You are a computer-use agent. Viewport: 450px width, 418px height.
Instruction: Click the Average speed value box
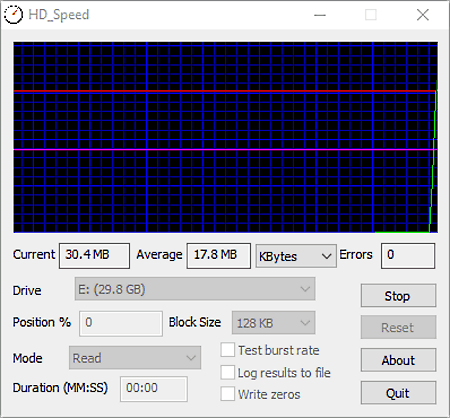219,256
